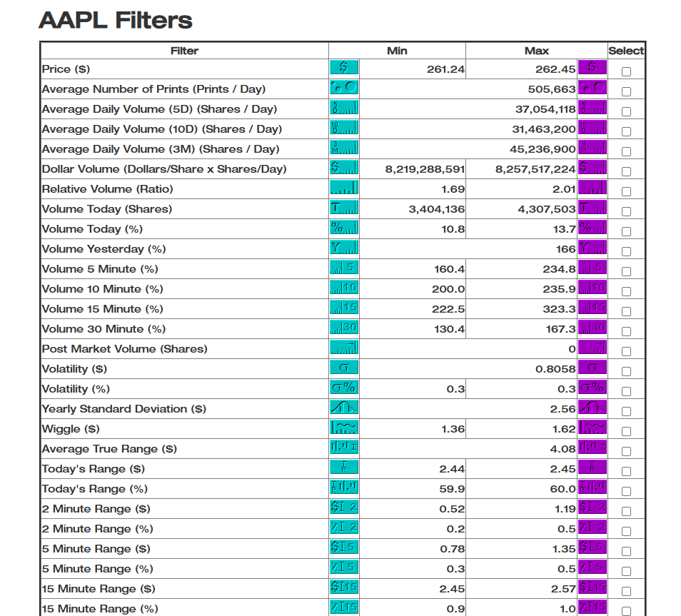This screenshot has width=681, height=616.
Task: Select the Volume 5 Minute icon
Action: tap(343, 268)
